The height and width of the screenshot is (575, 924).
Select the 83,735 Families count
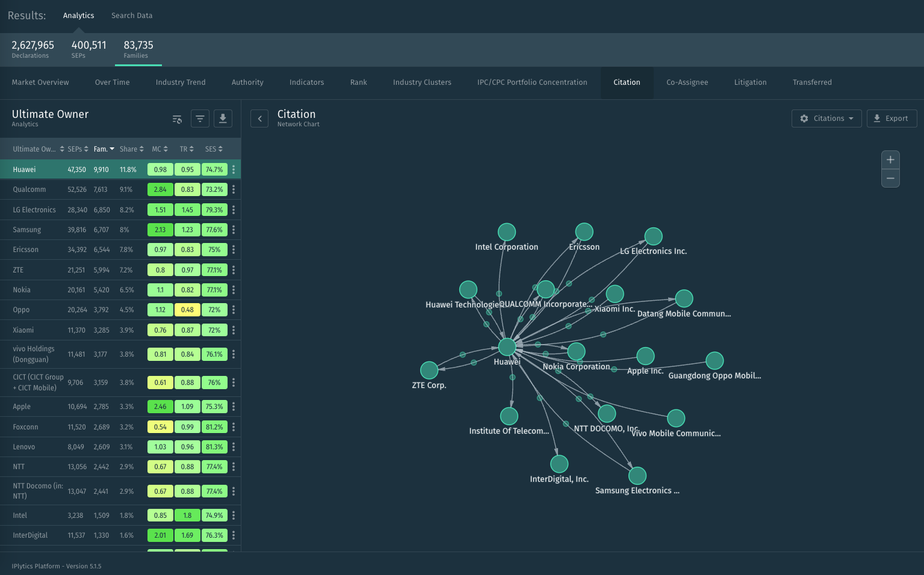[138, 49]
